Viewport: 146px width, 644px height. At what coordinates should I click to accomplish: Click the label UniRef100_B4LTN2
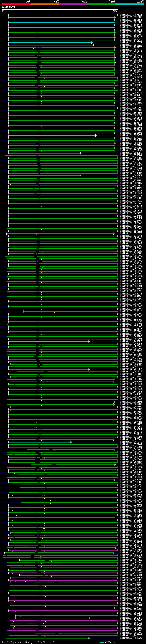tap(131, 374)
